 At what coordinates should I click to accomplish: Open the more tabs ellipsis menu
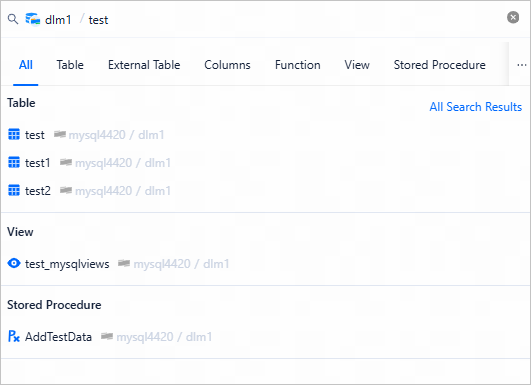pos(522,65)
